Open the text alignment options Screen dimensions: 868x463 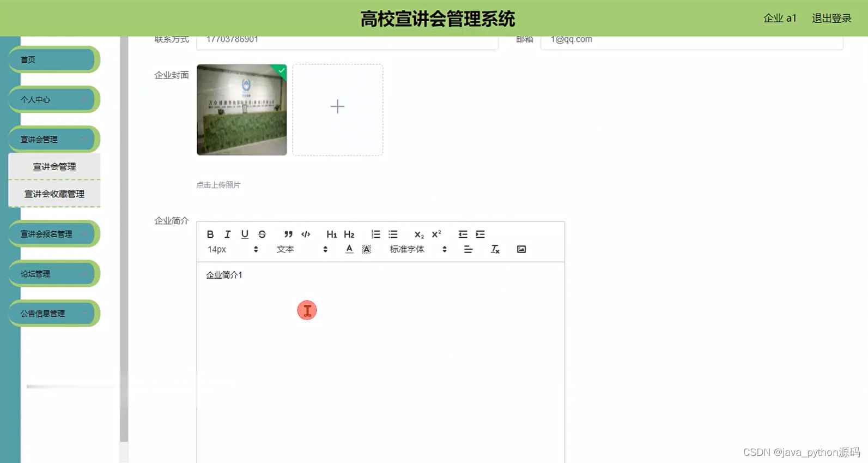[x=468, y=249]
